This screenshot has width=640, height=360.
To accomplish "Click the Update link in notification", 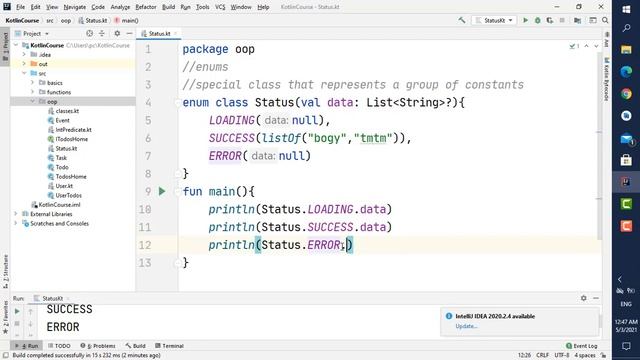I will (x=466, y=326).
